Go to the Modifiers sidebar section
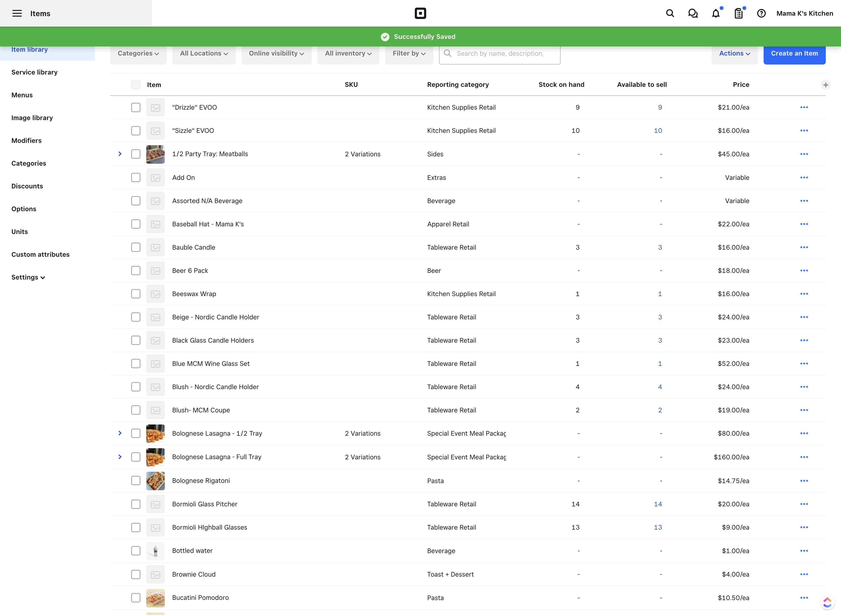Image resolution: width=841 pixels, height=616 pixels. [x=26, y=140]
